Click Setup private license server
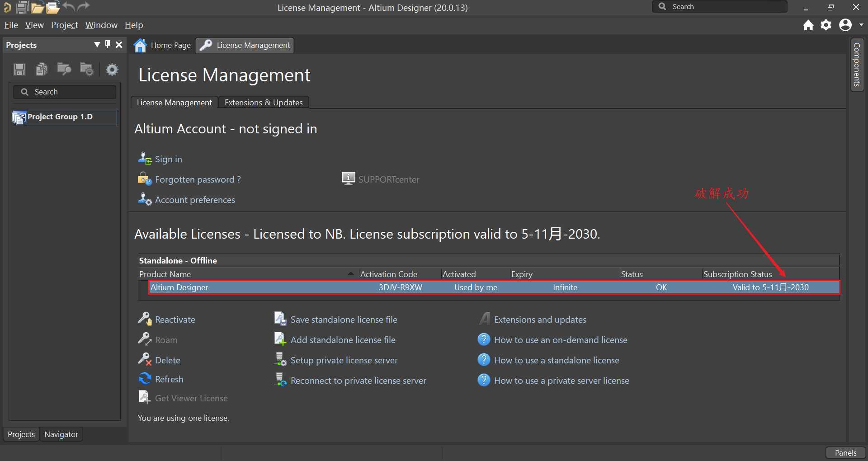868x461 pixels. (344, 360)
